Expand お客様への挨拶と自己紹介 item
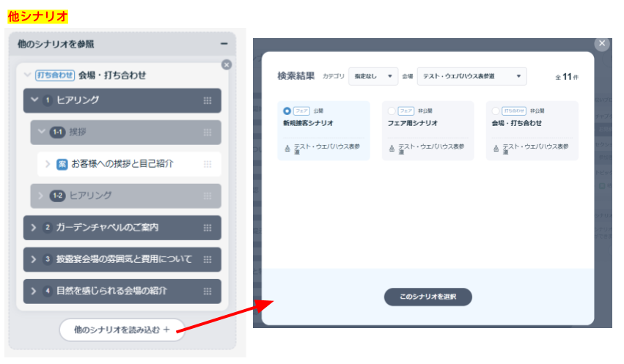 click(x=48, y=164)
